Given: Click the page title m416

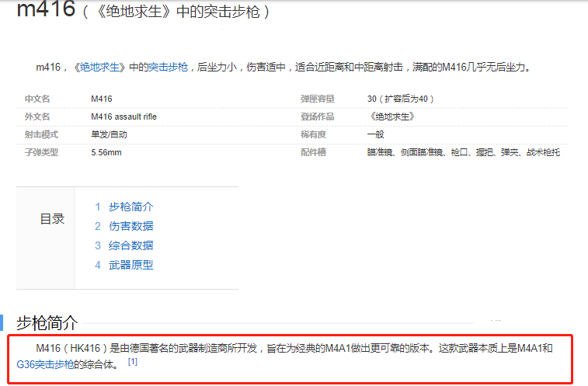Looking at the screenshot, I should (46, 9).
